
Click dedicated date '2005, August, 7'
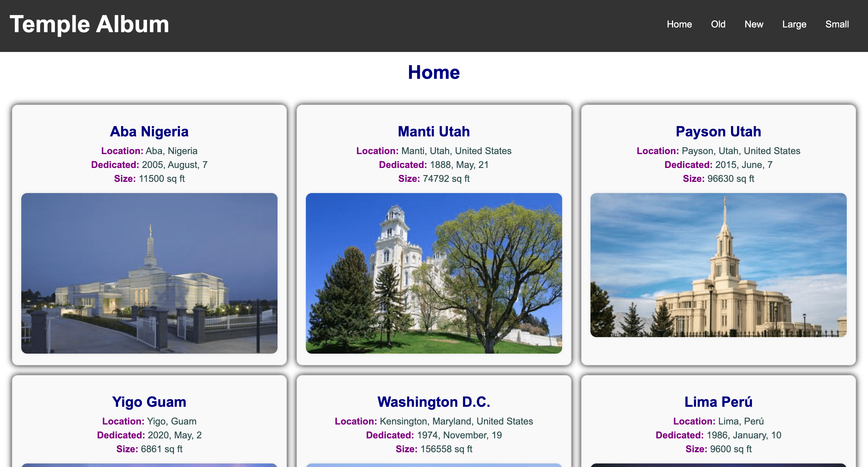pos(174,165)
